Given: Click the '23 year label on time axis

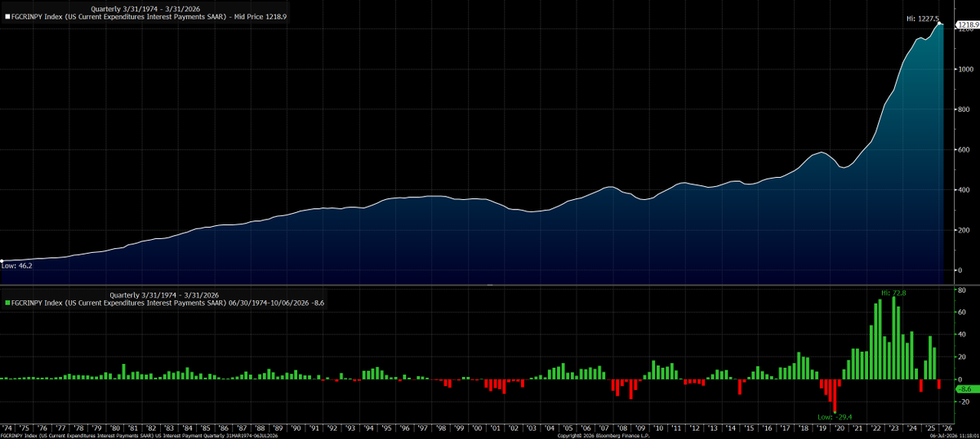Looking at the screenshot, I should [x=894, y=428].
